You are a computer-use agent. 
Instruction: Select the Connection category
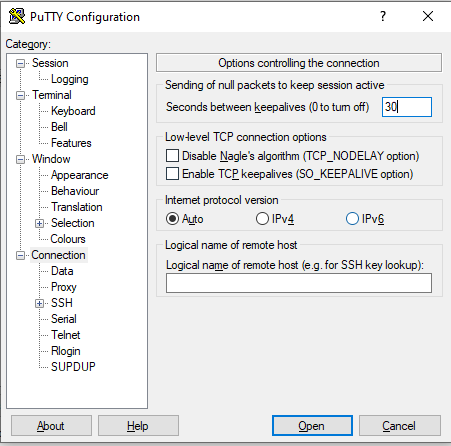tap(58, 255)
